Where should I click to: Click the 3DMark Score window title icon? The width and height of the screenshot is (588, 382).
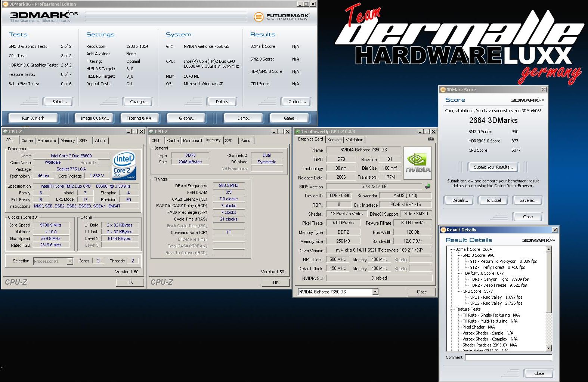pos(443,90)
